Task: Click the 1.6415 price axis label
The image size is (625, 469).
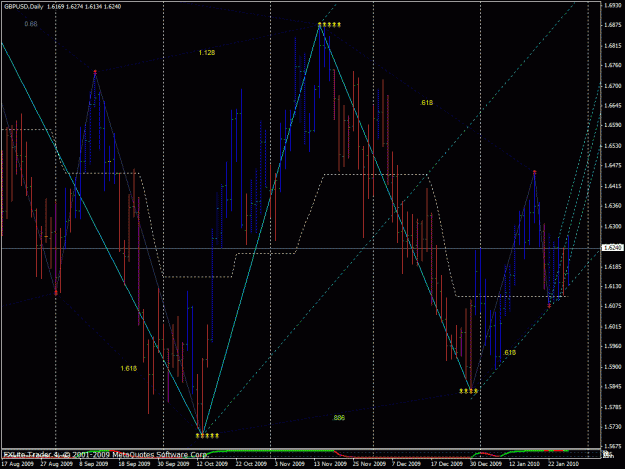Action: 613,186
